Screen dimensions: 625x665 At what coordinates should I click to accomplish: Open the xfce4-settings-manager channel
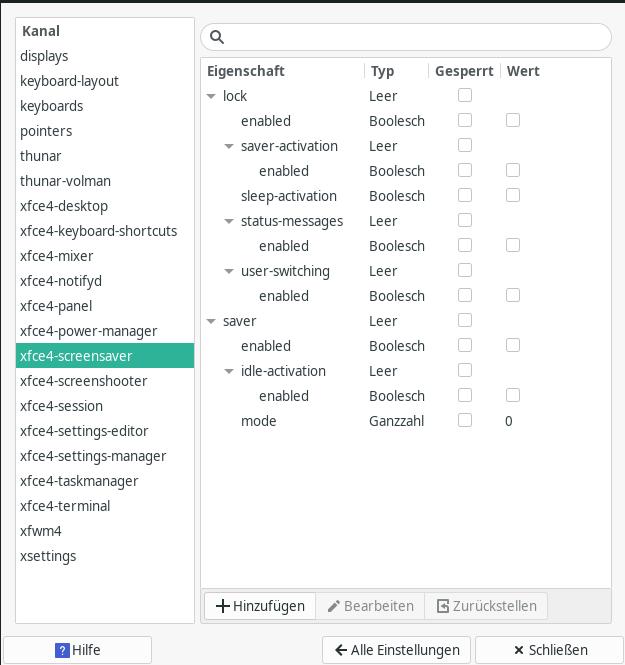point(105,456)
